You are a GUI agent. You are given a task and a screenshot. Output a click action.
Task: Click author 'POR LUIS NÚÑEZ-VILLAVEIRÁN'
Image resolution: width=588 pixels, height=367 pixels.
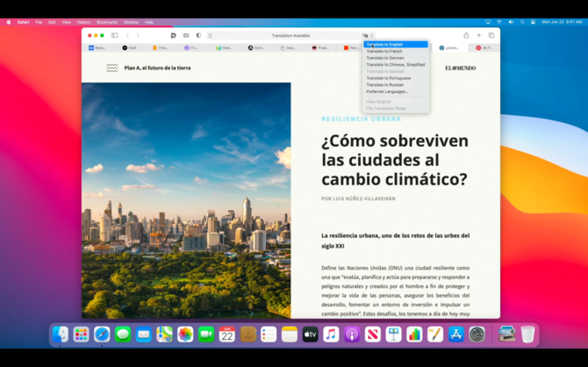[358, 198]
